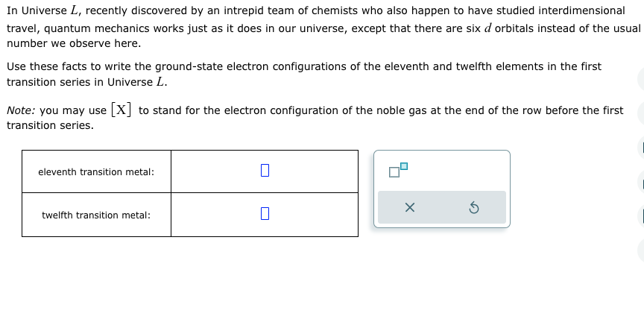The height and width of the screenshot is (328, 644).
Task: Click the phrase "number we observe here."
Action: coord(74,43)
